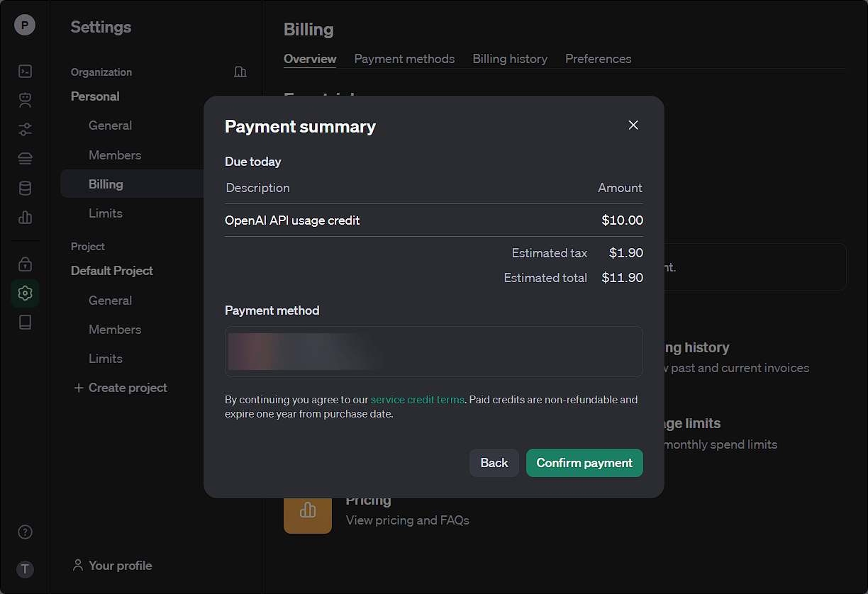Click the Settings gear icon
This screenshot has width=868, height=594.
click(x=25, y=293)
